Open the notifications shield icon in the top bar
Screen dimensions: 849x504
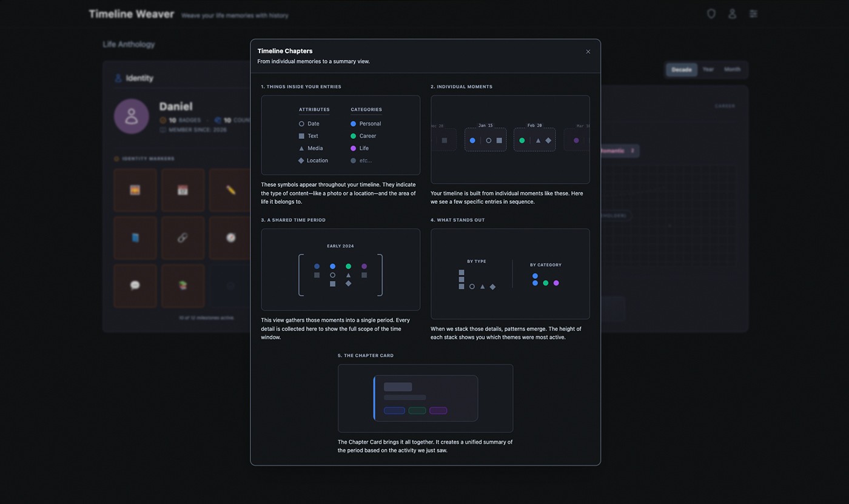711,13
